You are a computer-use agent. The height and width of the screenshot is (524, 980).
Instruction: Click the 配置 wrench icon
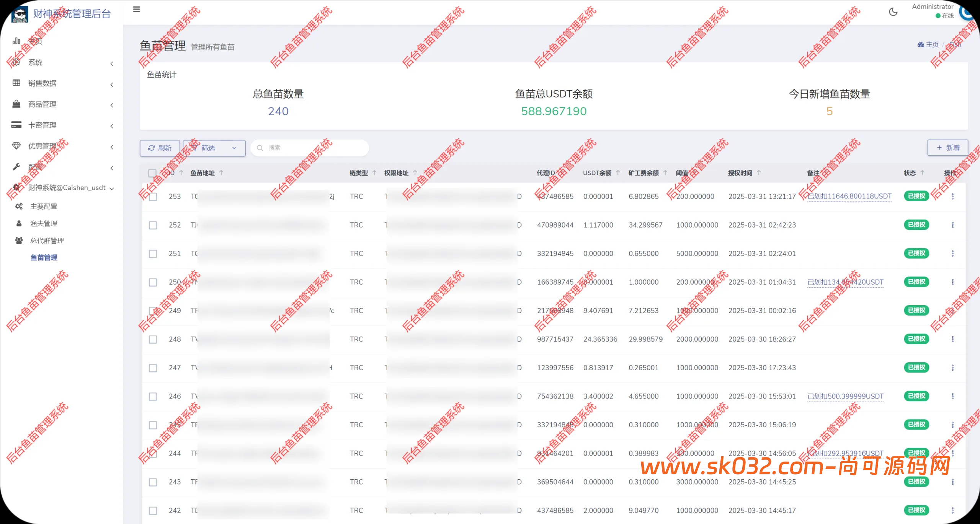(16, 167)
